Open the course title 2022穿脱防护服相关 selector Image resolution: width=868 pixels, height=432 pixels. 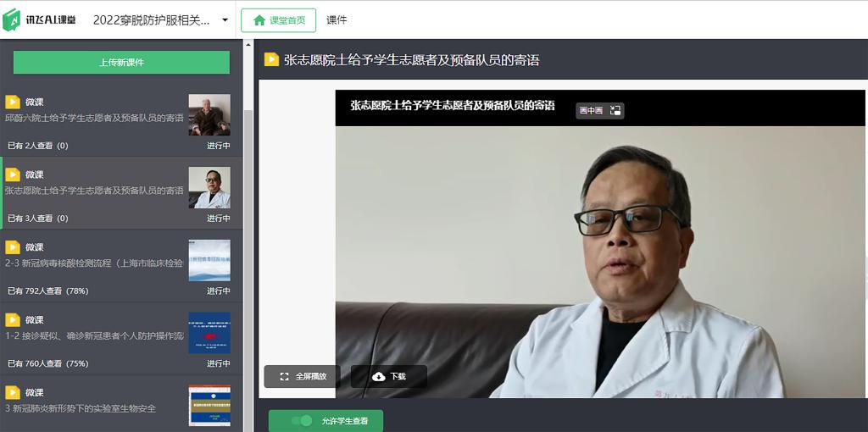click(x=151, y=20)
